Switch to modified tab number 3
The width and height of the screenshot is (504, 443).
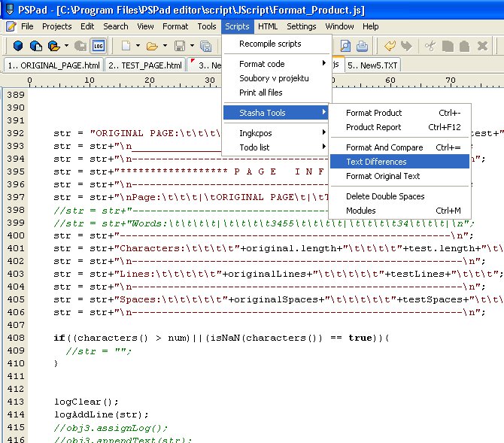point(205,65)
